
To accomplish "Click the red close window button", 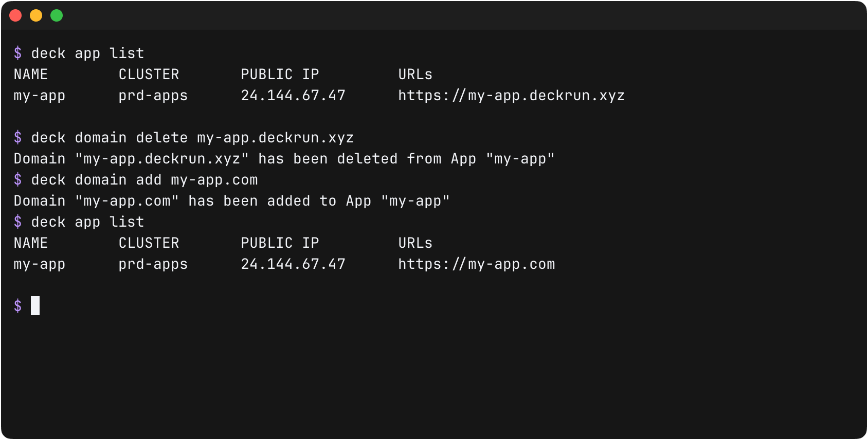I will click(15, 15).
